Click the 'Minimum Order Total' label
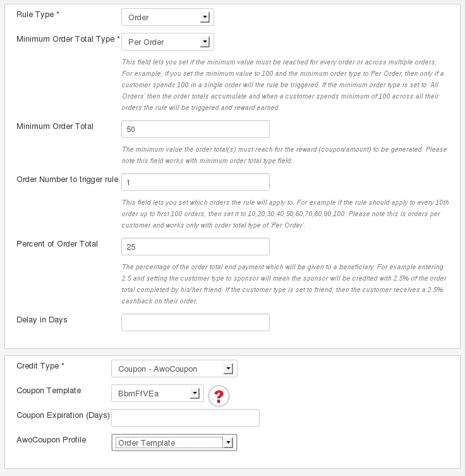Viewport: 465px width, 476px height. click(x=55, y=126)
